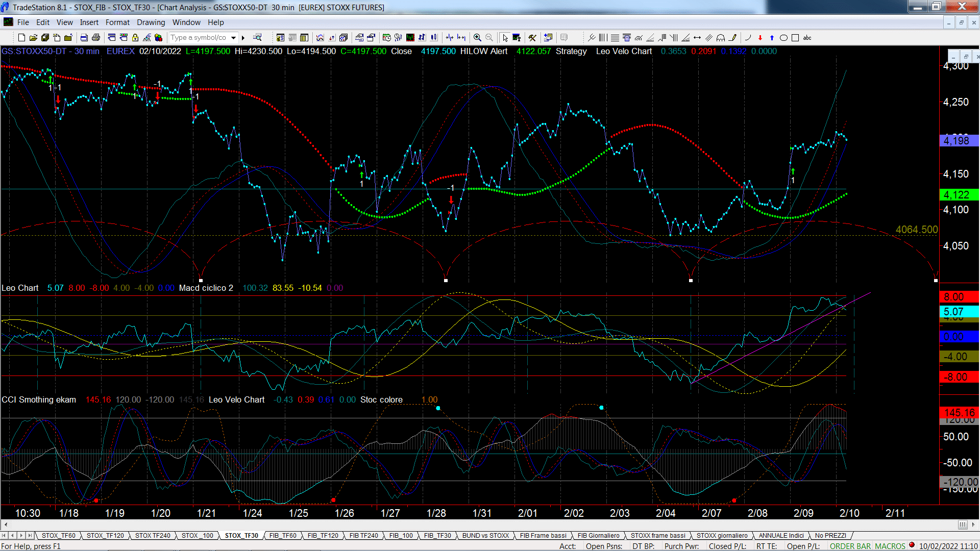This screenshot has height=551, width=980.
Task: Switch to the STOX TF240 tab
Action: point(153,535)
